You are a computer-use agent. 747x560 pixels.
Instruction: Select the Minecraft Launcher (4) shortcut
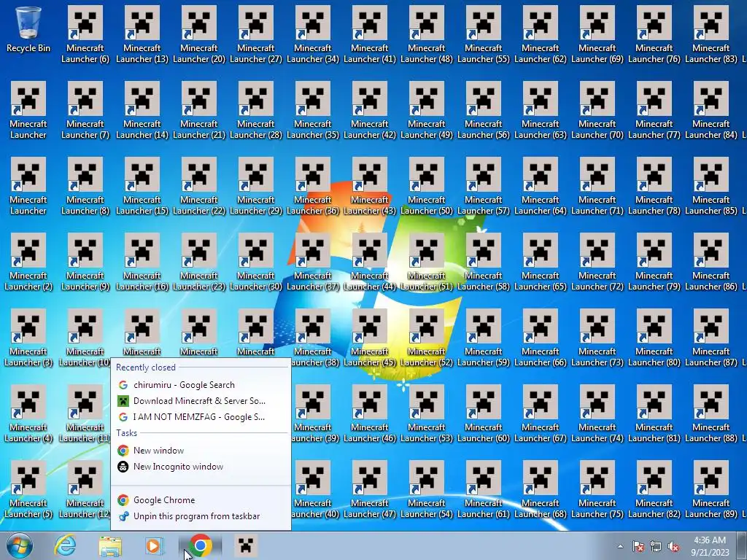pyautogui.click(x=28, y=413)
